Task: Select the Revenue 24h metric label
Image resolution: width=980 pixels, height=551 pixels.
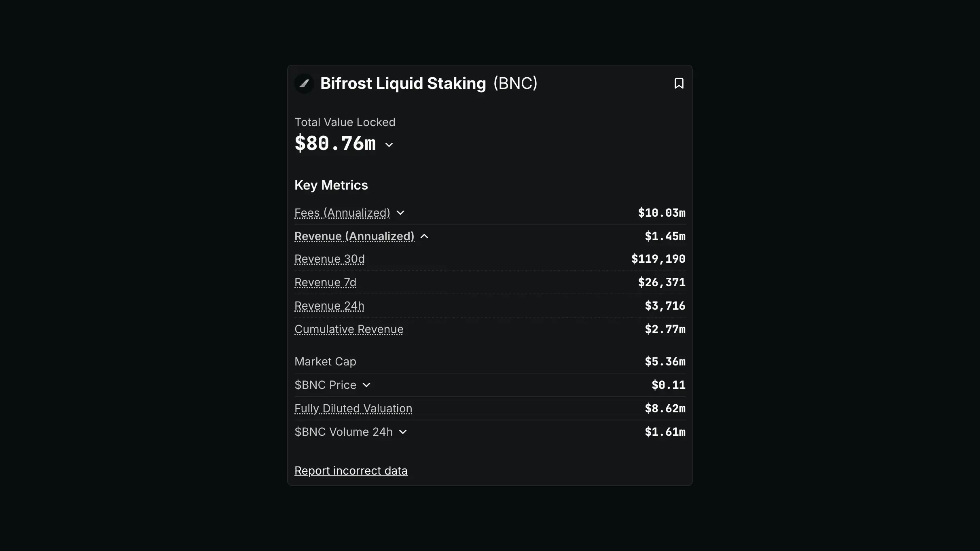Action: pyautogui.click(x=329, y=306)
